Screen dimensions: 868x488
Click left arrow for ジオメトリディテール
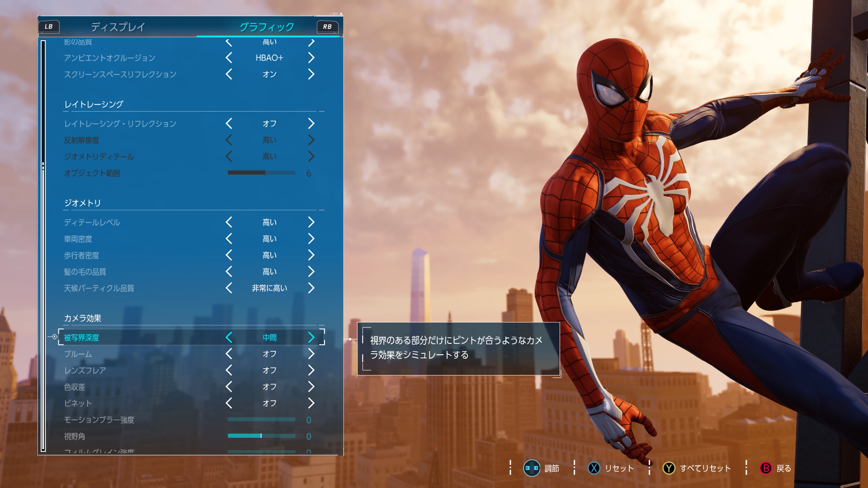(229, 156)
